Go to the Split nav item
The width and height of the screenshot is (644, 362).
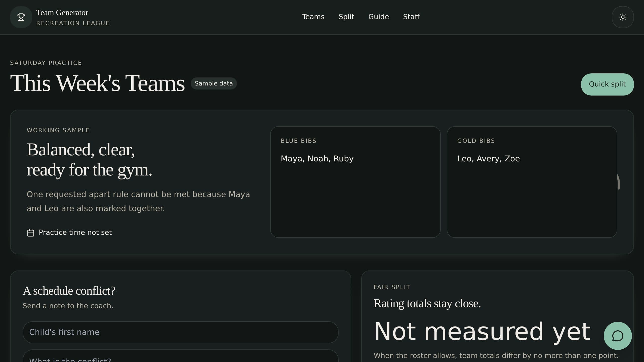tap(346, 17)
